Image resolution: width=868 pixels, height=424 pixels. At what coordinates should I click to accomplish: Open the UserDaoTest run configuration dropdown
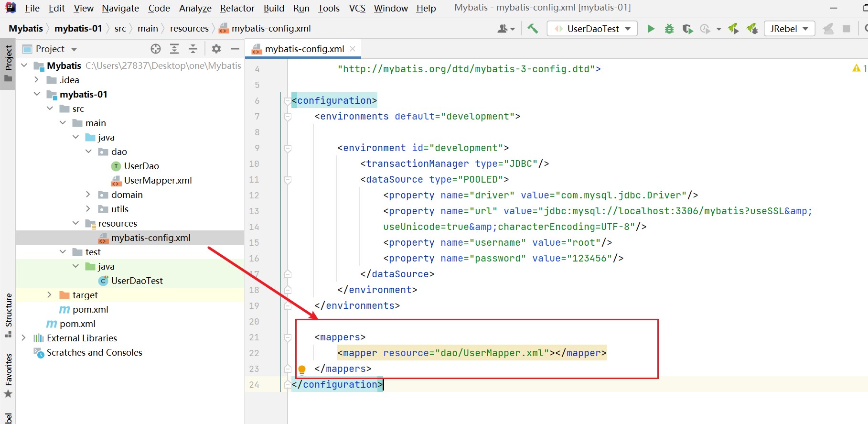(592, 29)
